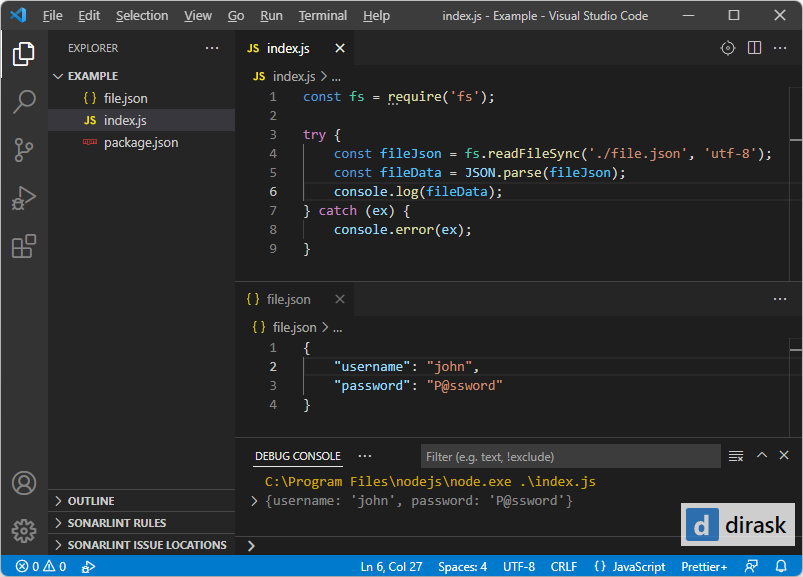Open Source Control view
Screen dimensions: 803x577
click(23, 150)
